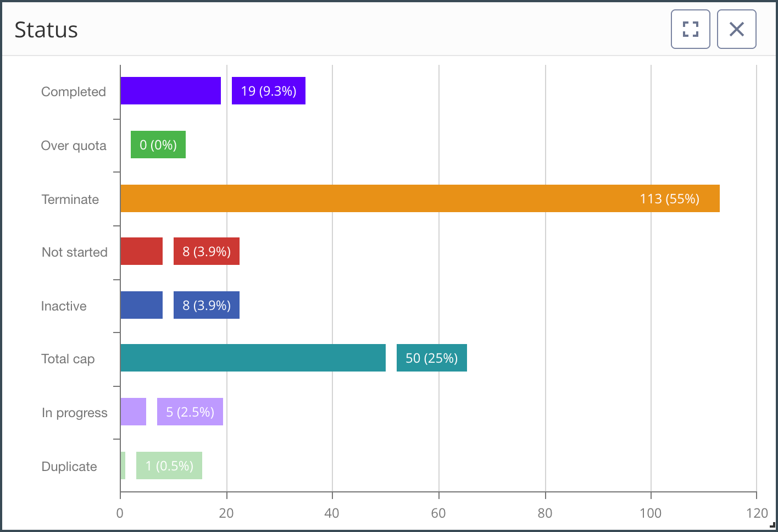Screen dimensions: 778x532
Task: Expand the Status chart to fullscreen
Action: click(x=690, y=29)
